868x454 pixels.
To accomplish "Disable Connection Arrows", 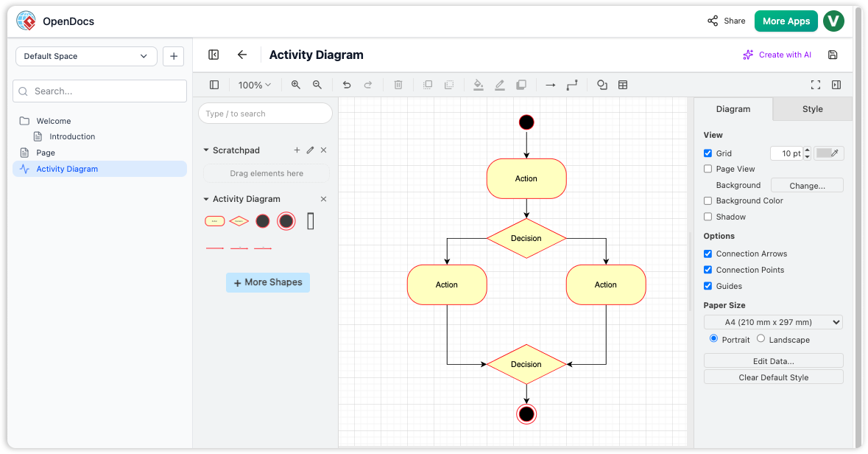I will (708, 254).
